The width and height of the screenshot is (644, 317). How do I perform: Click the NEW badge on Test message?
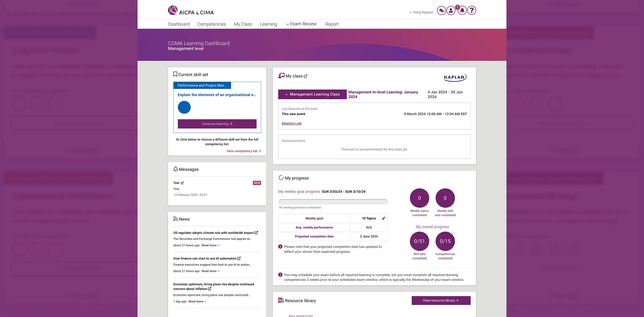[257, 183]
